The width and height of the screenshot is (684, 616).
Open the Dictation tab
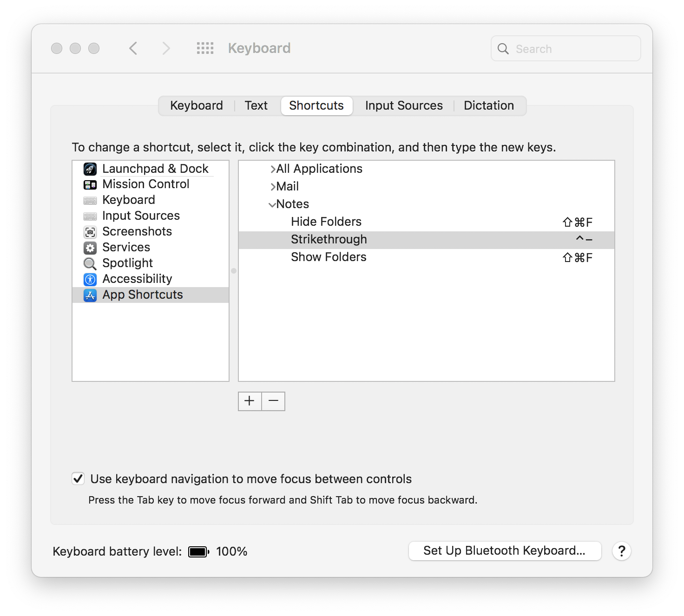coord(489,105)
